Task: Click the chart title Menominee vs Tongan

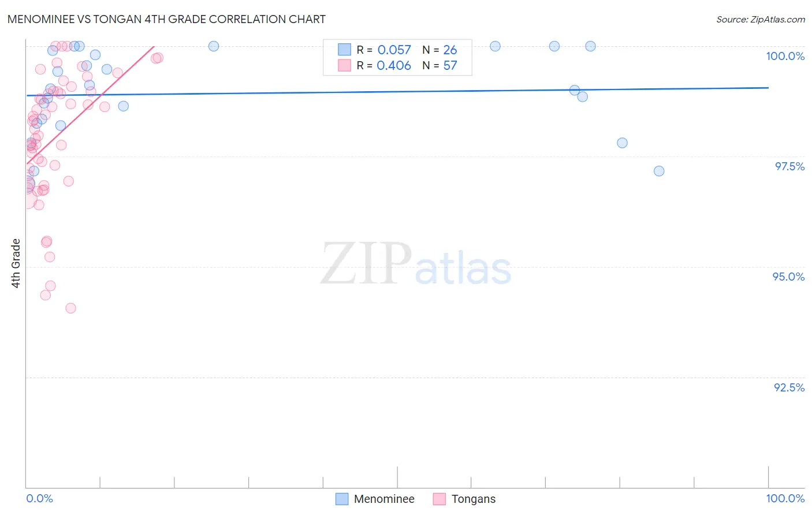Action: point(166,19)
